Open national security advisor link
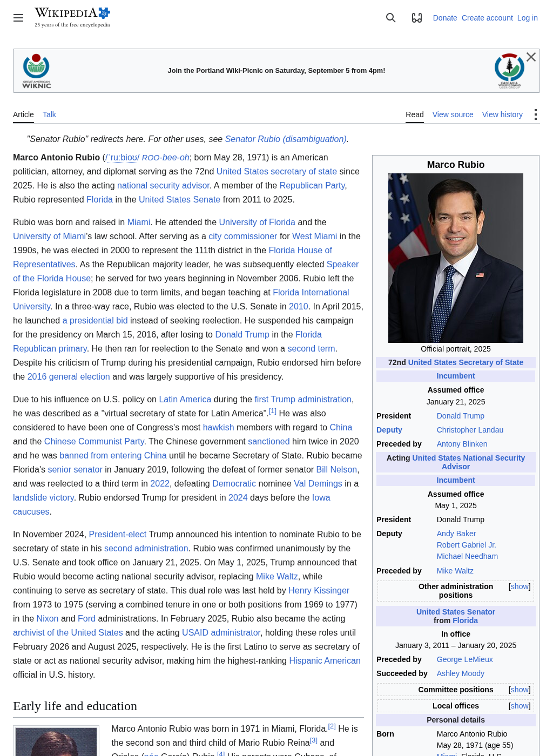This screenshot has width=553, height=756. point(163,185)
